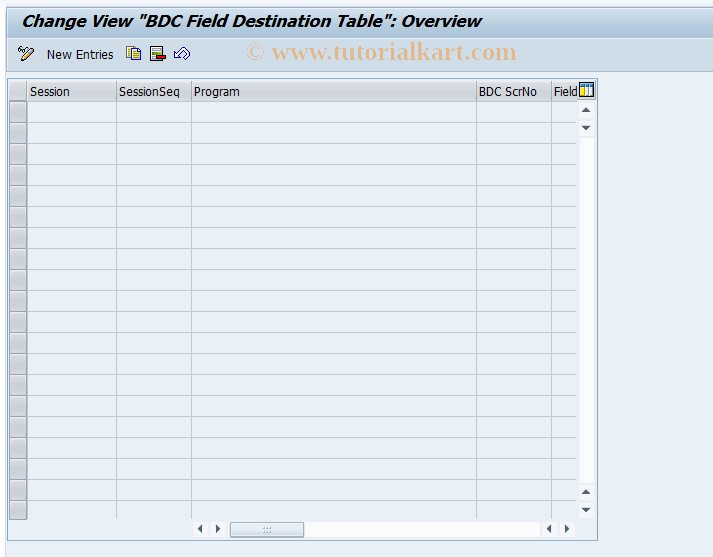Click the select-all rows corner button
The width and height of the screenshot is (713, 557).
pyautogui.click(x=18, y=91)
